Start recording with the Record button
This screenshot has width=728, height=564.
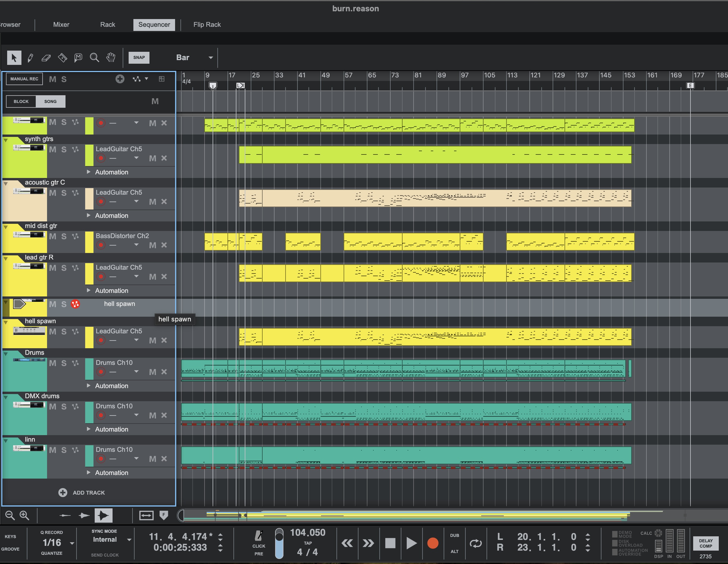click(433, 543)
